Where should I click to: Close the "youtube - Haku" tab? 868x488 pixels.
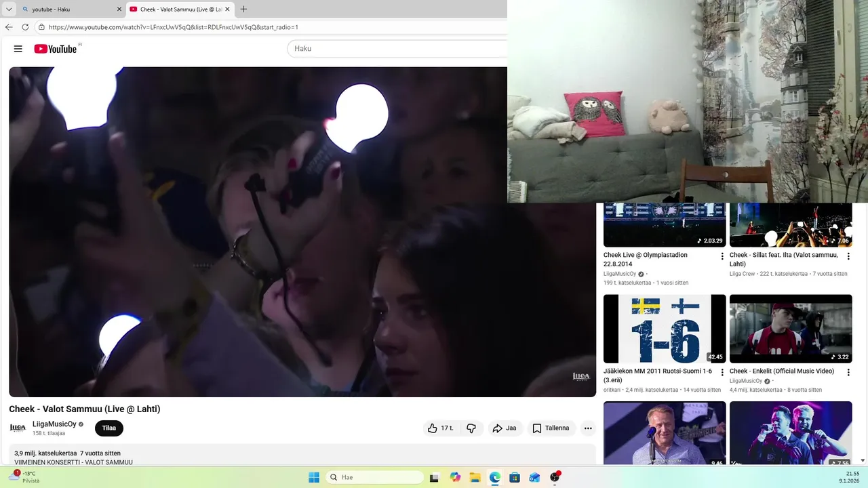coord(119,9)
